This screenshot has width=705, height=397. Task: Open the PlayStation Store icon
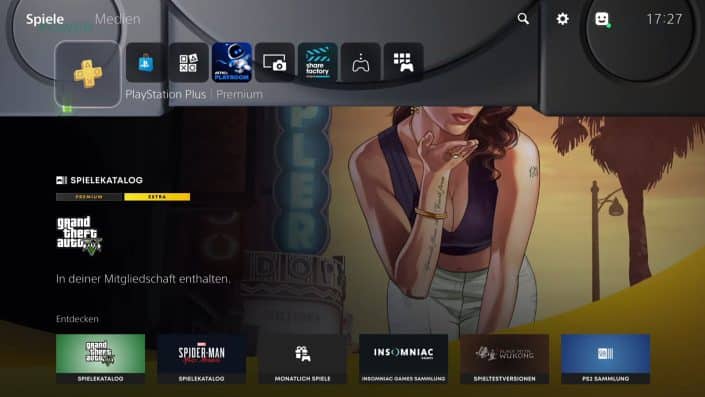pos(145,62)
